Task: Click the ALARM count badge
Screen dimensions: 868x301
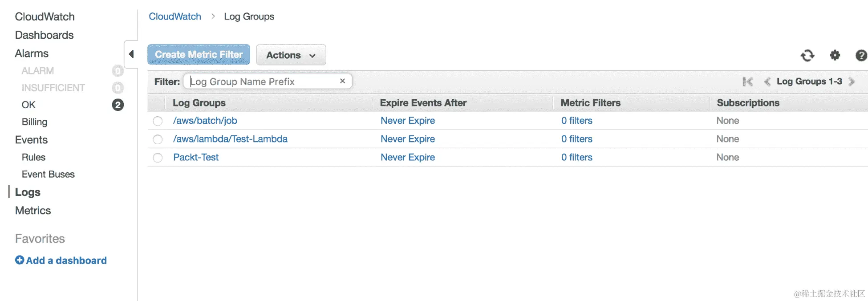Action: click(118, 71)
